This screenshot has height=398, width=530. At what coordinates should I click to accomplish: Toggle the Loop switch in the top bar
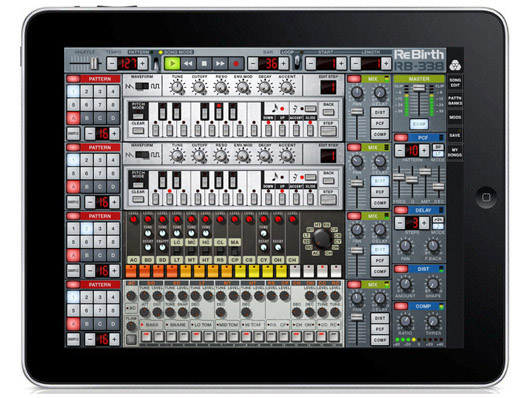[x=297, y=62]
